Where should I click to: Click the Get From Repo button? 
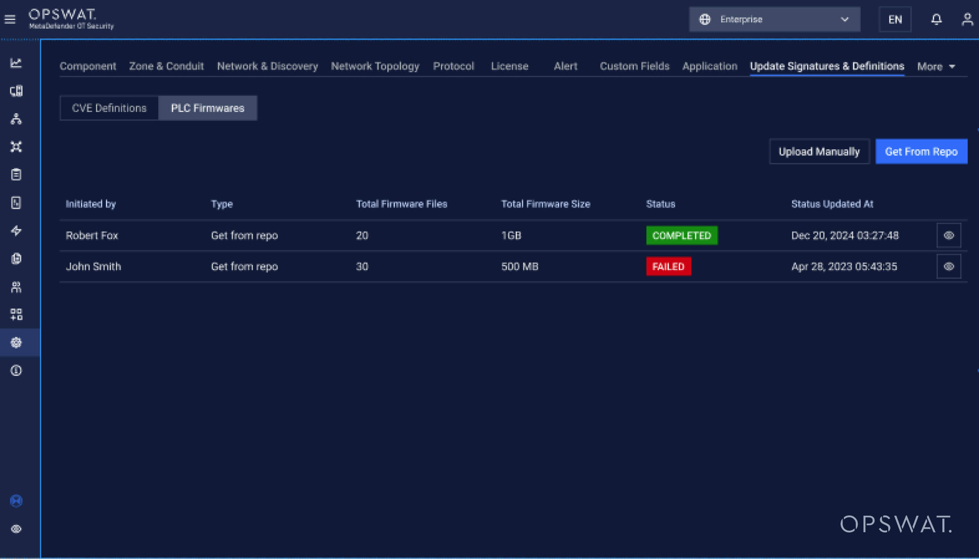(921, 152)
